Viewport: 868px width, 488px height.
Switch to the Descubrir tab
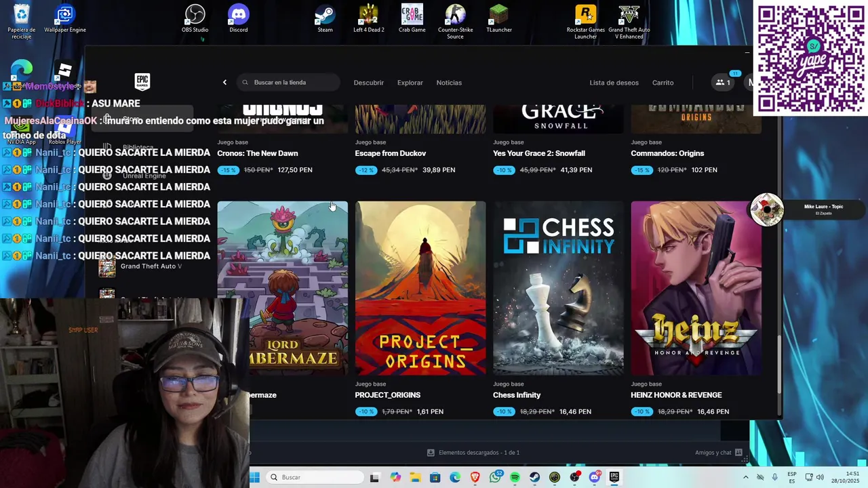[369, 83]
